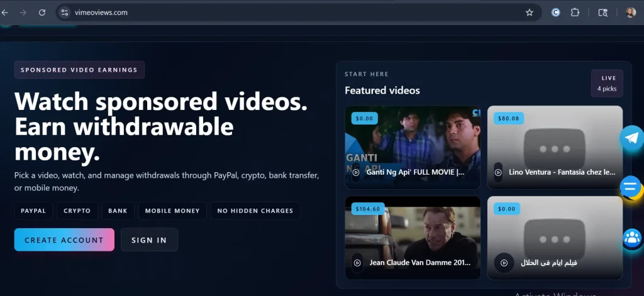644x296 pixels.
Task: Select the BANK tag
Action: point(118,211)
